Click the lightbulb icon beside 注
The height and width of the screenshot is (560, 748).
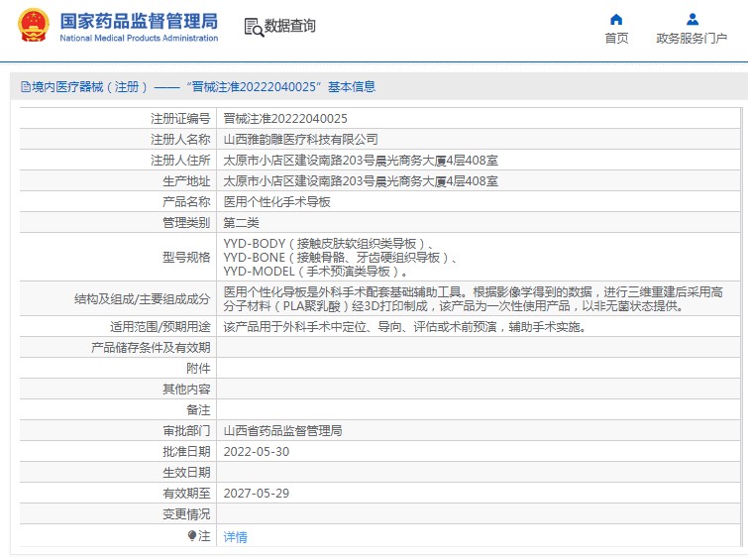pos(192,535)
